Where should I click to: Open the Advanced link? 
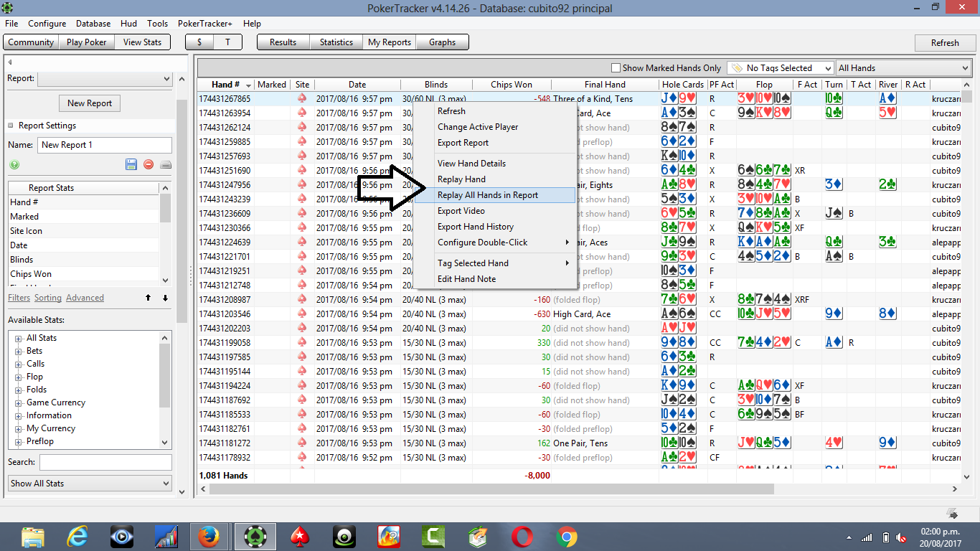pos(85,298)
